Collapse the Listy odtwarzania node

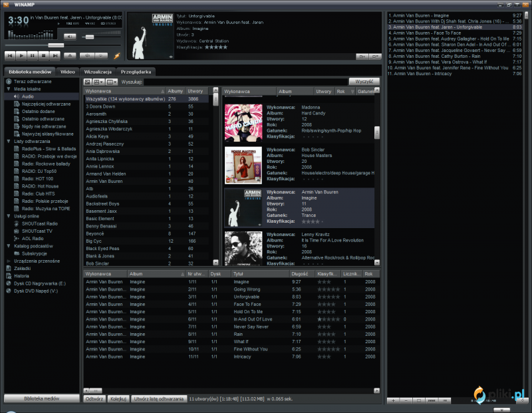9,141
